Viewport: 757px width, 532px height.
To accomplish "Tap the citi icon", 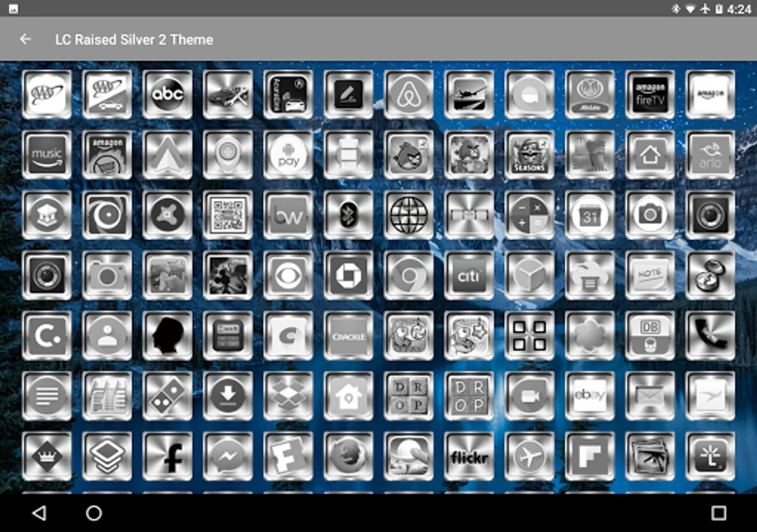I will click(x=469, y=275).
